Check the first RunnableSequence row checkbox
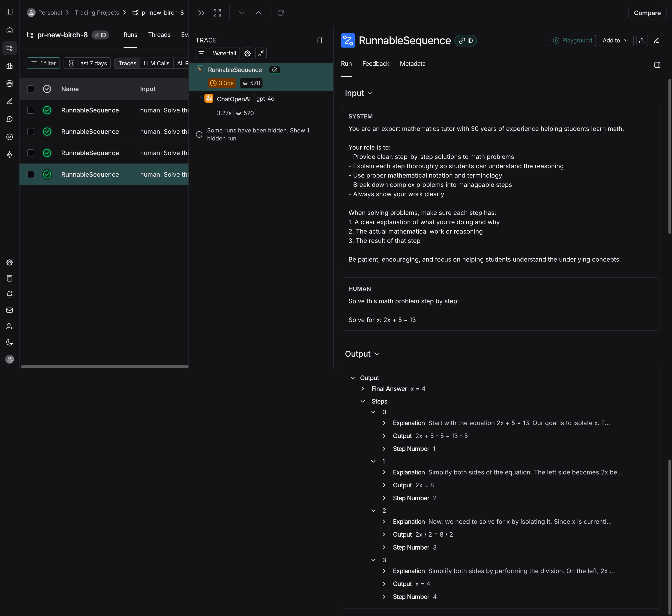Image resolution: width=672 pixels, height=616 pixels. pyautogui.click(x=31, y=110)
